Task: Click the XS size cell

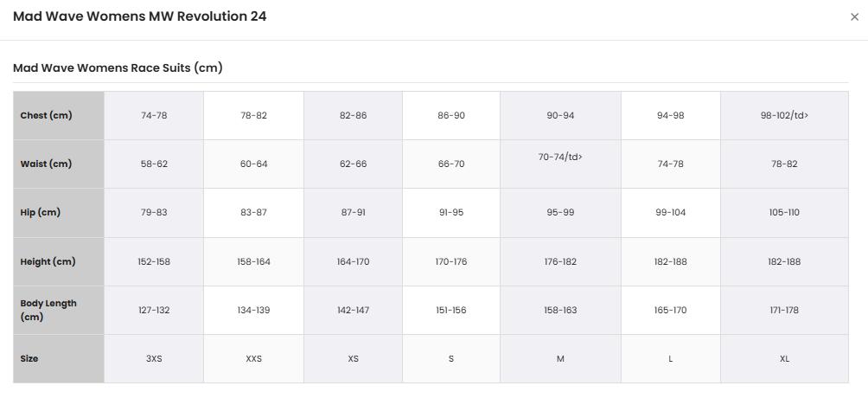Action: click(x=354, y=358)
